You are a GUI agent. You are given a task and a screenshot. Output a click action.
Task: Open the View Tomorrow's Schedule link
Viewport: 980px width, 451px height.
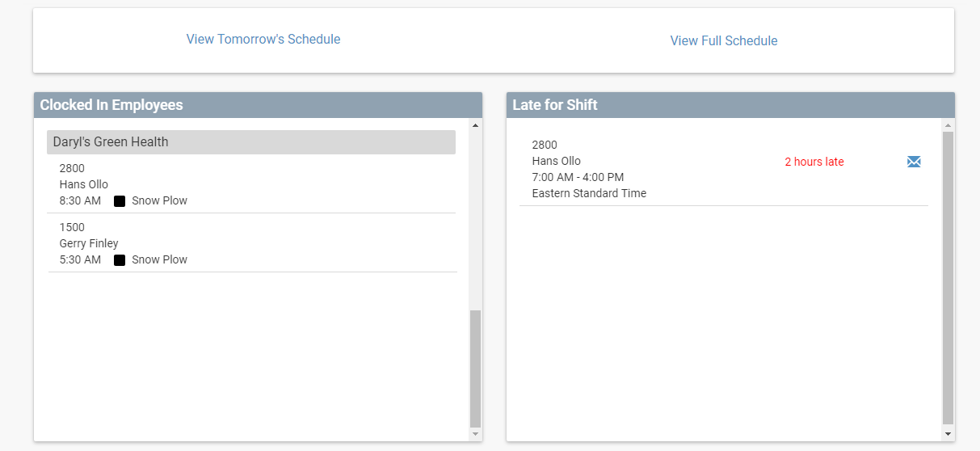click(263, 39)
